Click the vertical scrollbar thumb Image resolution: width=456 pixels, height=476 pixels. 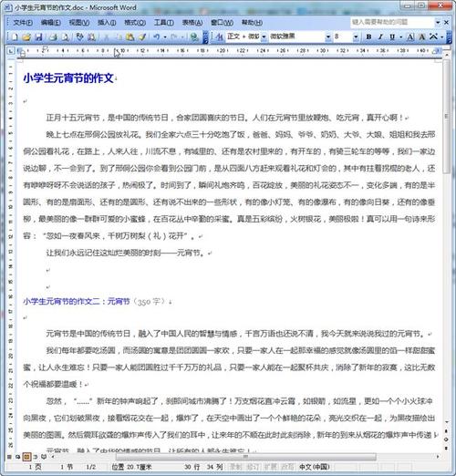click(447, 117)
